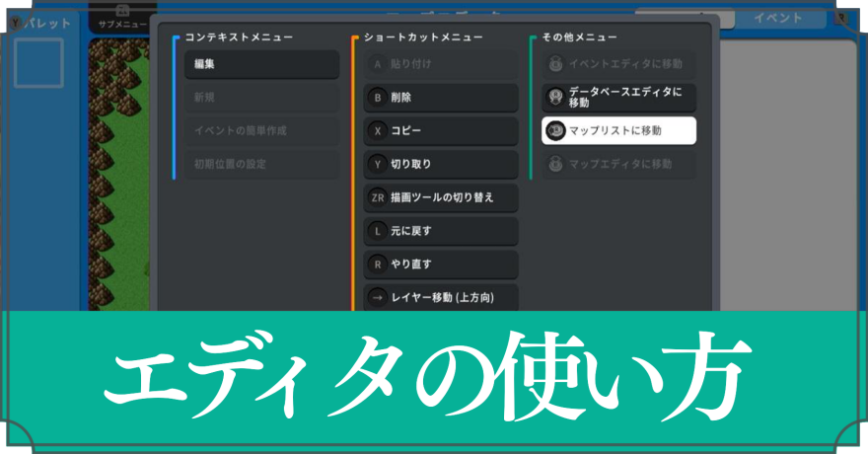Viewport: 868px width, 454px height.
Task: Click the Y button icon beside パレット
Action: click(x=16, y=24)
